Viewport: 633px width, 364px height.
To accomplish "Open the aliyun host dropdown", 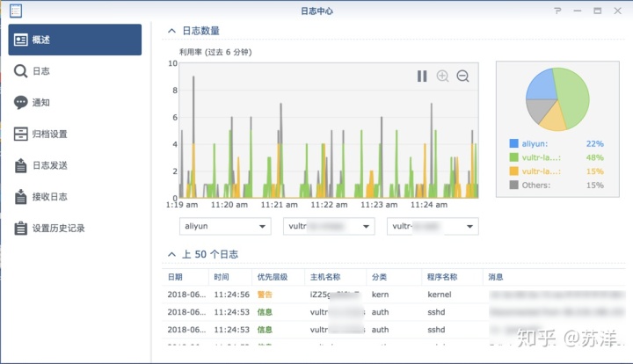I will 224,227.
